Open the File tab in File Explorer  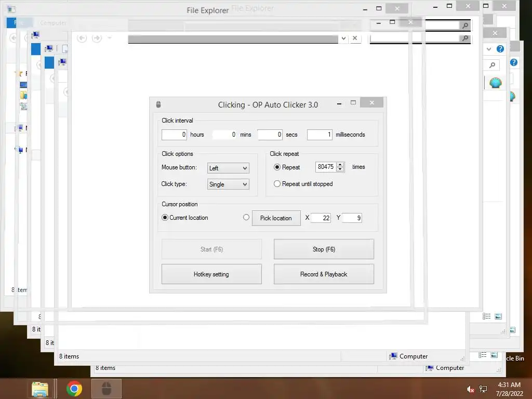tap(20, 23)
